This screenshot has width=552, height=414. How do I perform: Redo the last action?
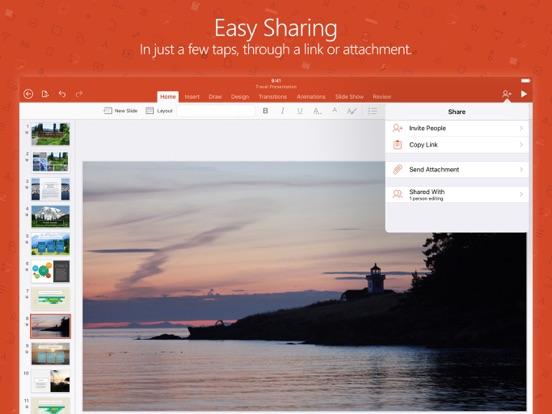[x=79, y=94]
